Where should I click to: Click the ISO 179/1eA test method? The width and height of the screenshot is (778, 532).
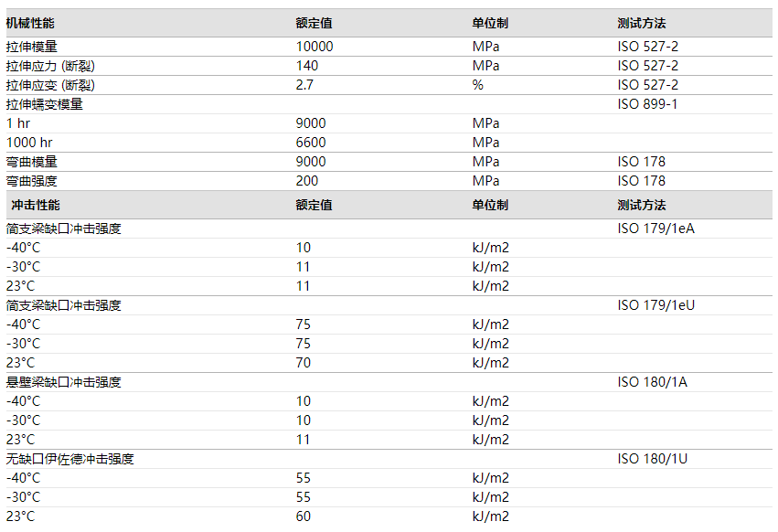(x=655, y=229)
